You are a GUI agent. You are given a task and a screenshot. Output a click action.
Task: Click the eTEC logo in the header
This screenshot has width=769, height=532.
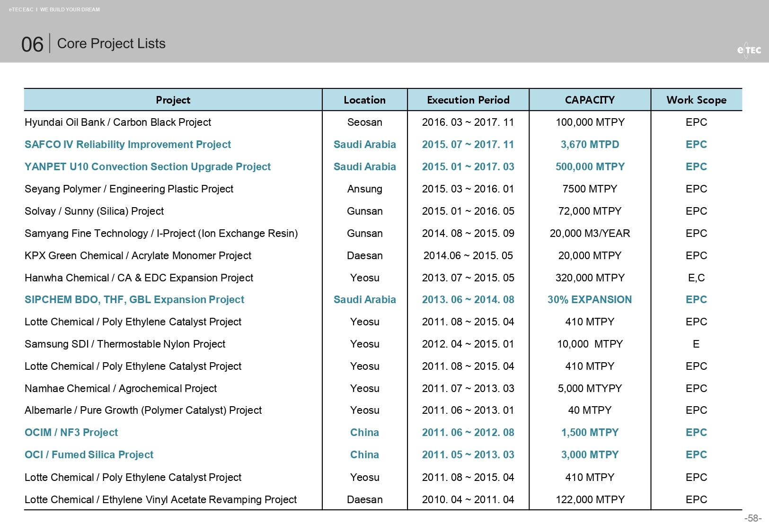(x=749, y=50)
